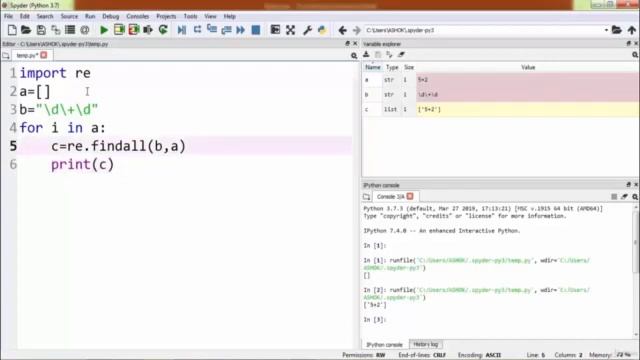Step out and return in debugger

[x=227, y=30]
